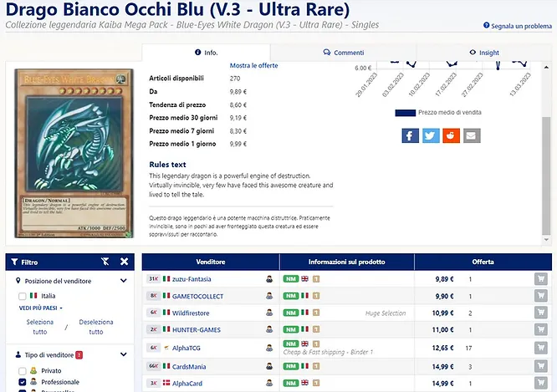Click NM condition badge for CardsMania
Image resolution: width=557 pixels, height=392 pixels.
click(x=290, y=366)
